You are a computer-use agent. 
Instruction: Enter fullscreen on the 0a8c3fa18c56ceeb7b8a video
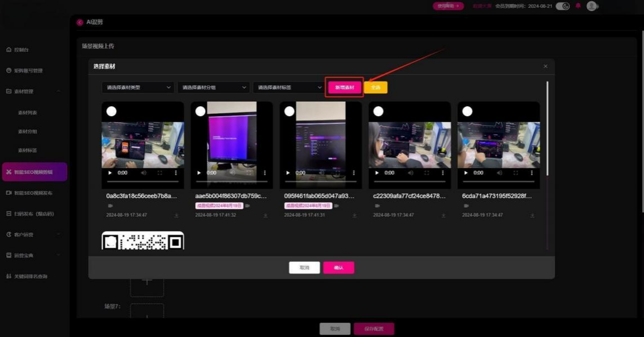point(160,173)
